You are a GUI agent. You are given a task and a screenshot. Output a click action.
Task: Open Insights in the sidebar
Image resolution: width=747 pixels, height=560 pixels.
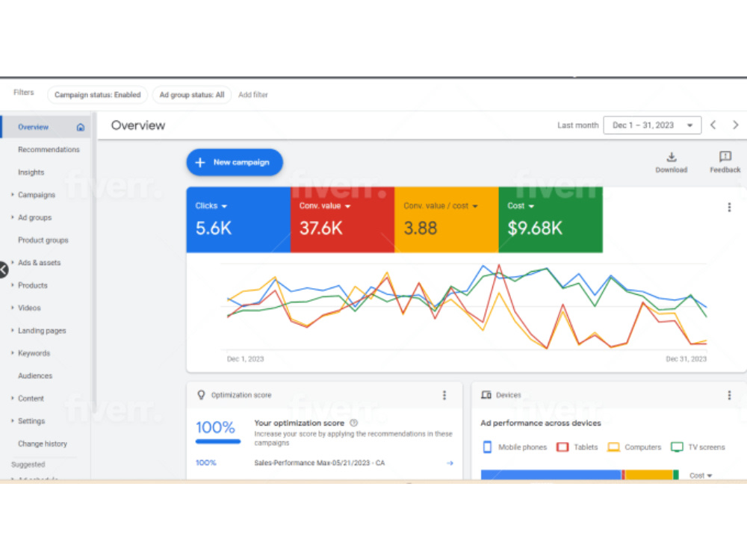click(31, 172)
